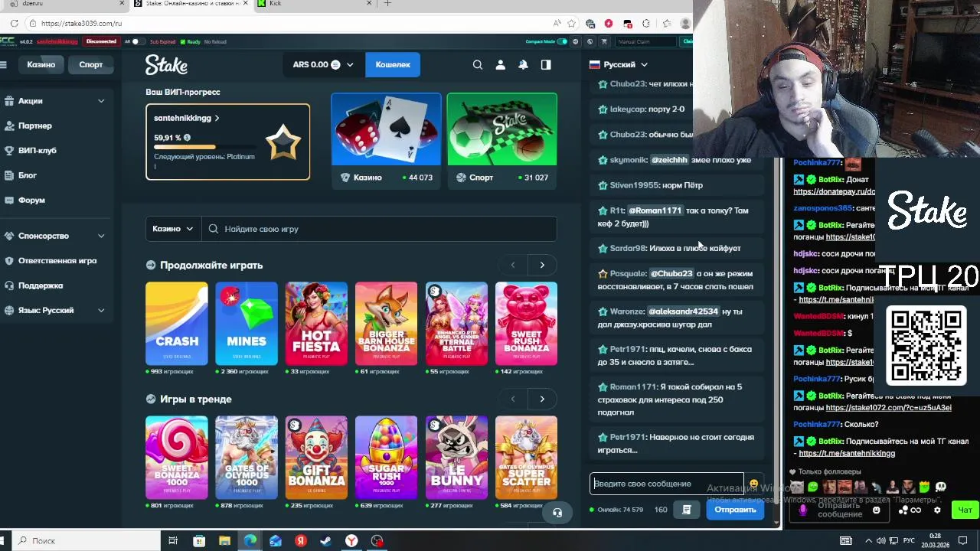Image resolution: width=980 pixels, height=551 pixels.
Task: Show next games in Продолжайте играть
Action: tap(542, 265)
